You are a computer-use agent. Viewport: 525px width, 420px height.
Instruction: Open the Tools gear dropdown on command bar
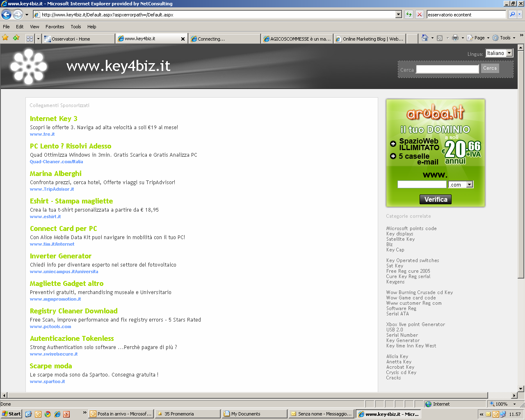click(x=504, y=38)
